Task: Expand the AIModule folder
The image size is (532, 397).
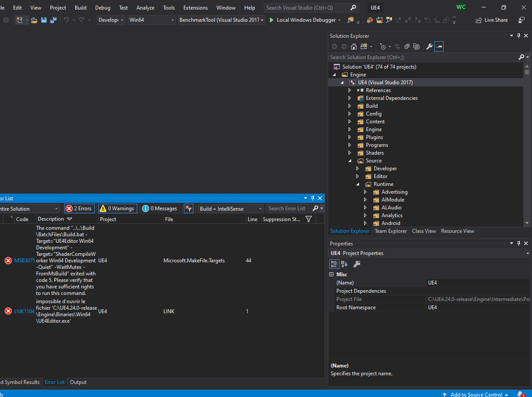Action: pos(366,200)
